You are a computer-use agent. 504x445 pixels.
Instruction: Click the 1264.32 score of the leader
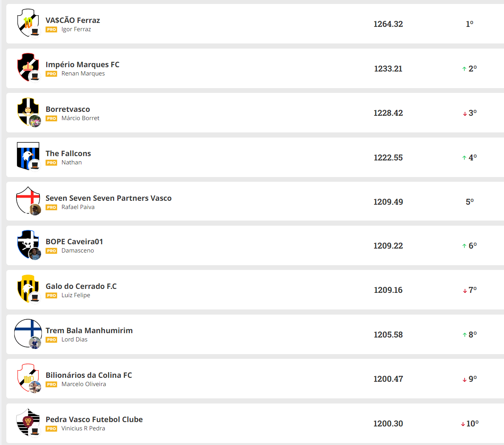388,24
